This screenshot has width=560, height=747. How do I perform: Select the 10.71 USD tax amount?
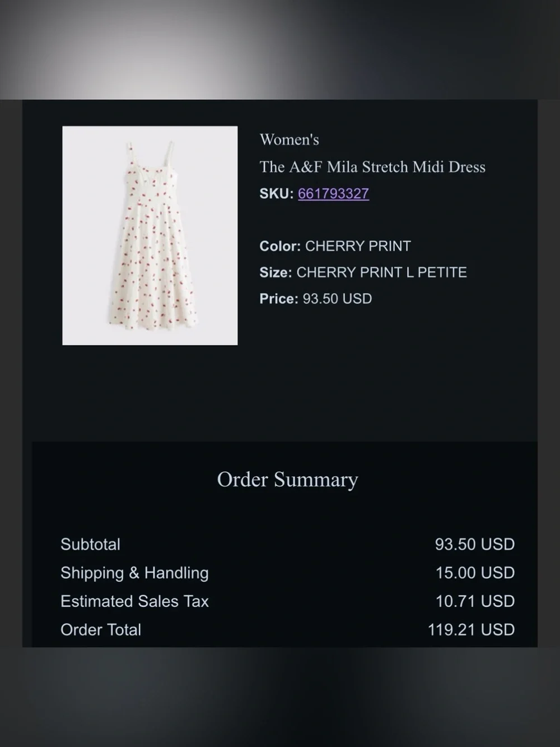coord(475,601)
